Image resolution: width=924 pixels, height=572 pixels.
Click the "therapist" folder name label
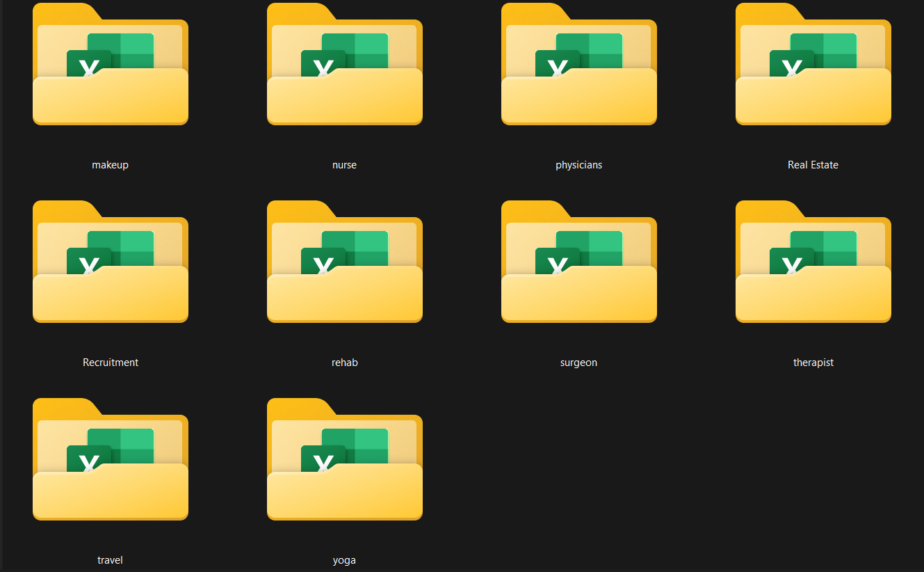(813, 363)
